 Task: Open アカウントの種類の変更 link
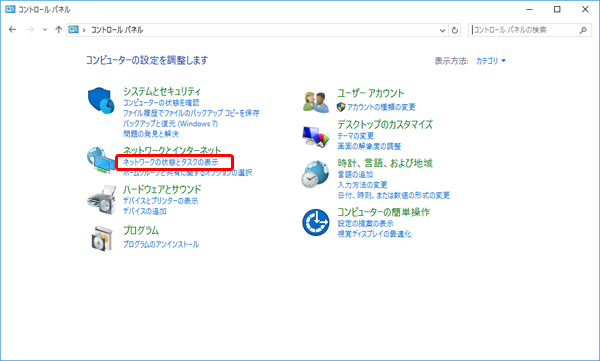[x=381, y=107]
